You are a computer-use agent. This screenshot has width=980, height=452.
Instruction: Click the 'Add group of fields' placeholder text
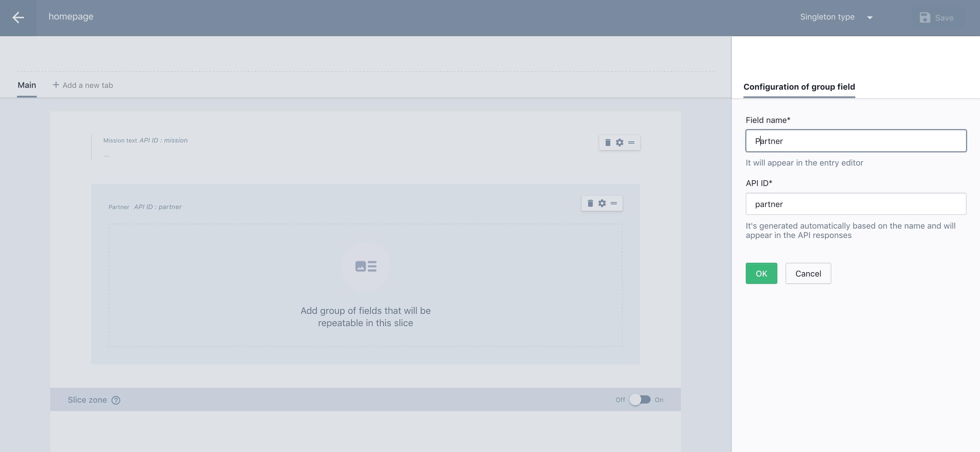coord(365,317)
